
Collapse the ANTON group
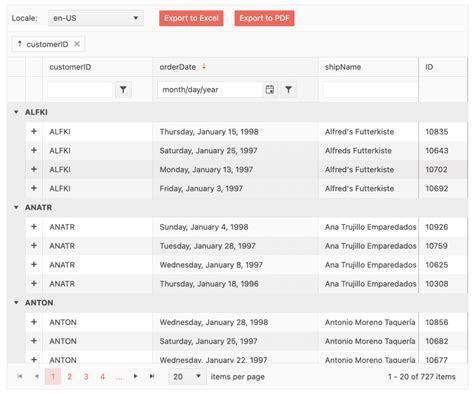click(16, 303)
